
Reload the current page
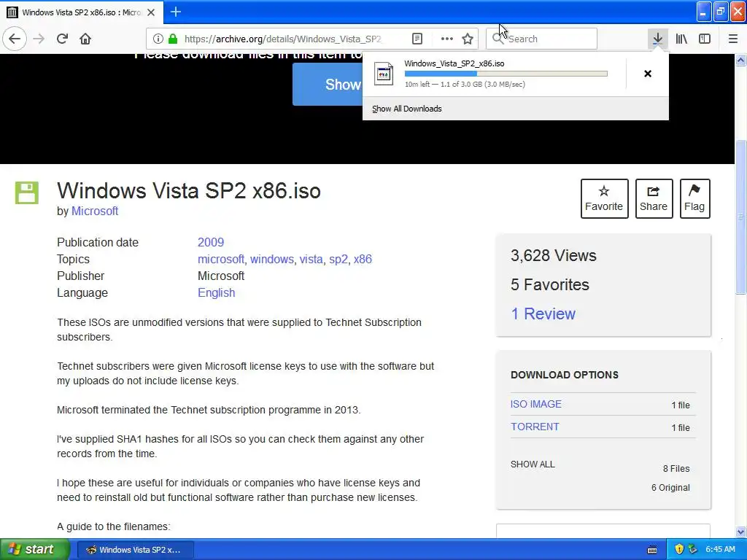pos(62,39)
